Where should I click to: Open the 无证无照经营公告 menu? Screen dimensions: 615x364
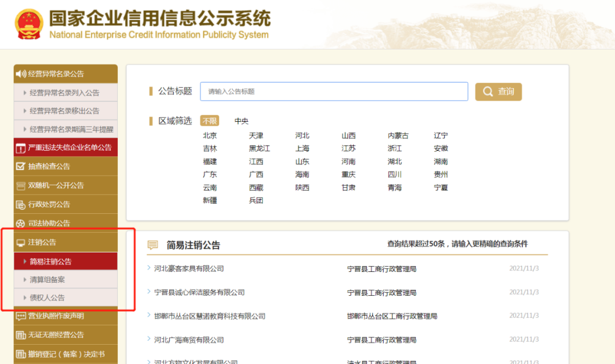65,334
